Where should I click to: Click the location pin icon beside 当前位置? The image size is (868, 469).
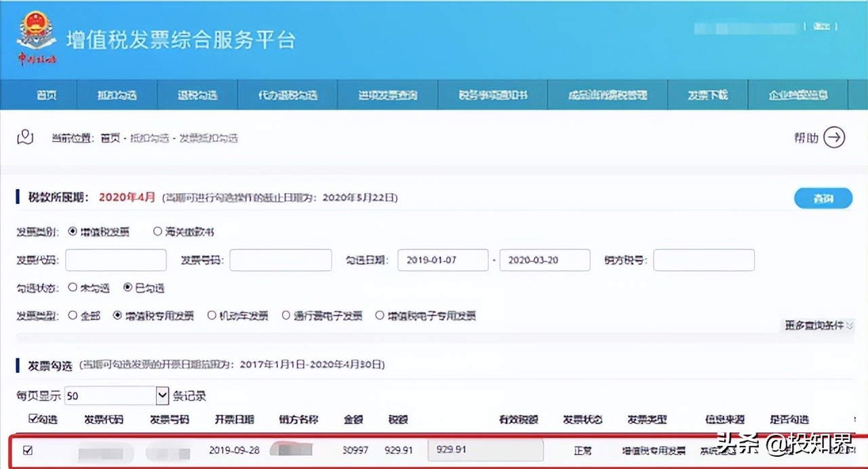tap(24, 137)
